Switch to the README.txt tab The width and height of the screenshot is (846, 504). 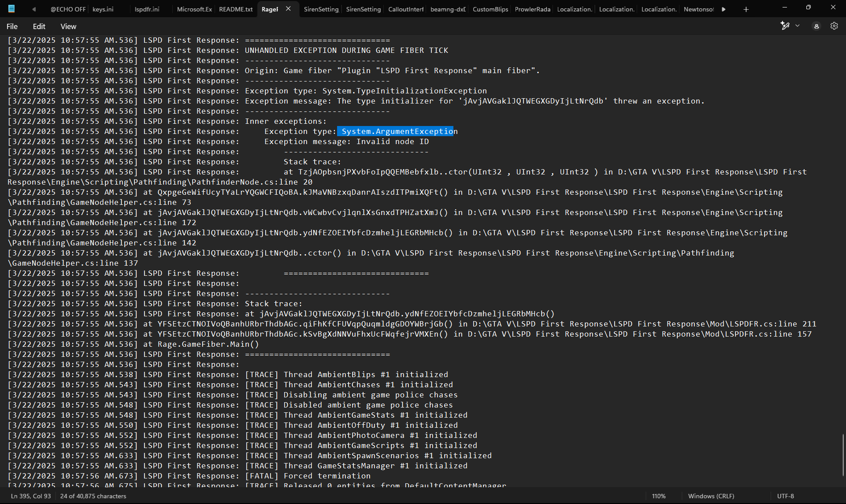click(x=236, y=9)
